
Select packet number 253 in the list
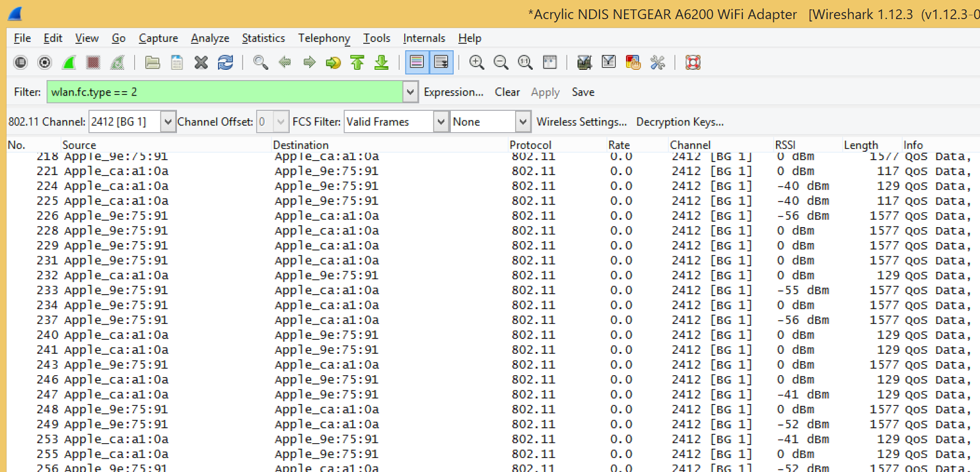click(493, 439)
